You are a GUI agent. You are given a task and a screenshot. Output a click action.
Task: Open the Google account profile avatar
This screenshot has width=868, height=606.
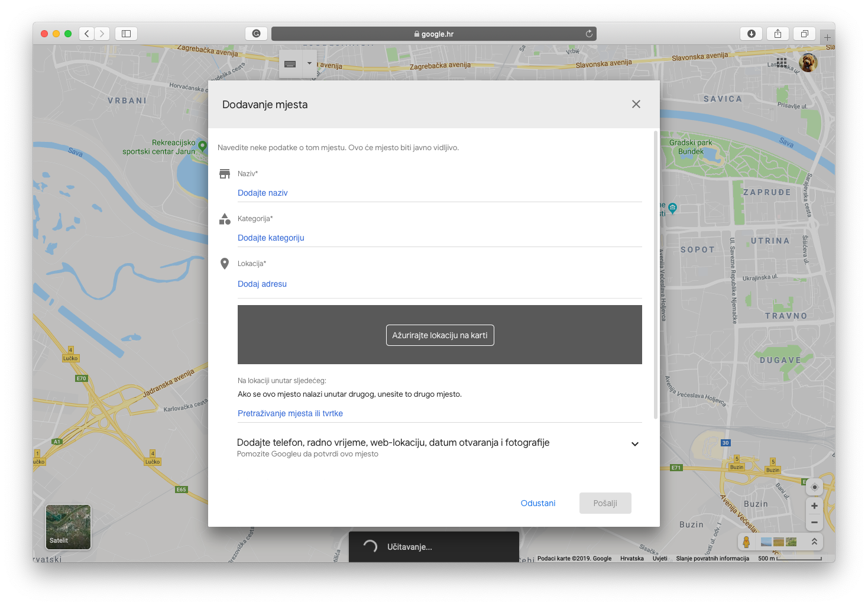click(x=808, y=63)
